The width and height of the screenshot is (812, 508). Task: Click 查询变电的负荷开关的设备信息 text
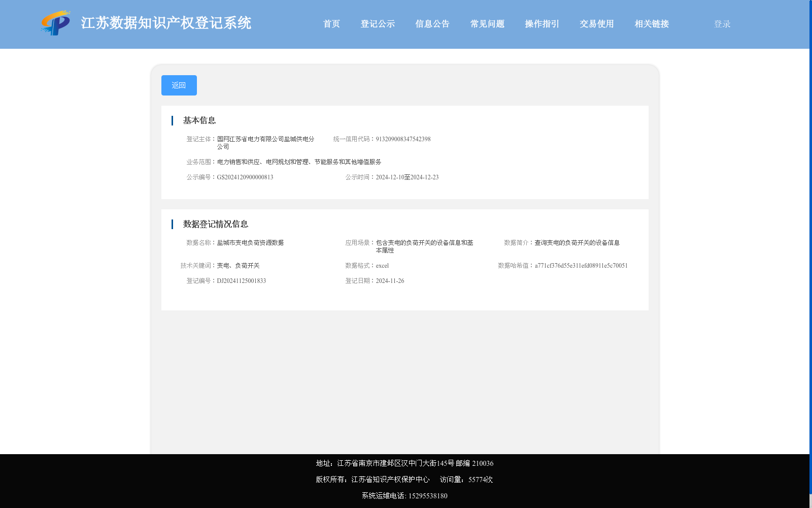point(577,243)
